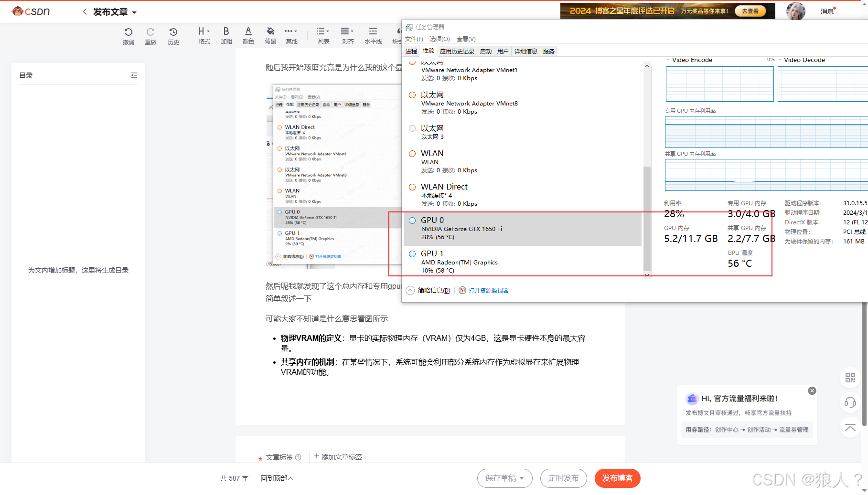This screenshot has width=868, height=495.
Task: Choose the 背景 background color bucket tool
Action: click(x=270, y=36)
